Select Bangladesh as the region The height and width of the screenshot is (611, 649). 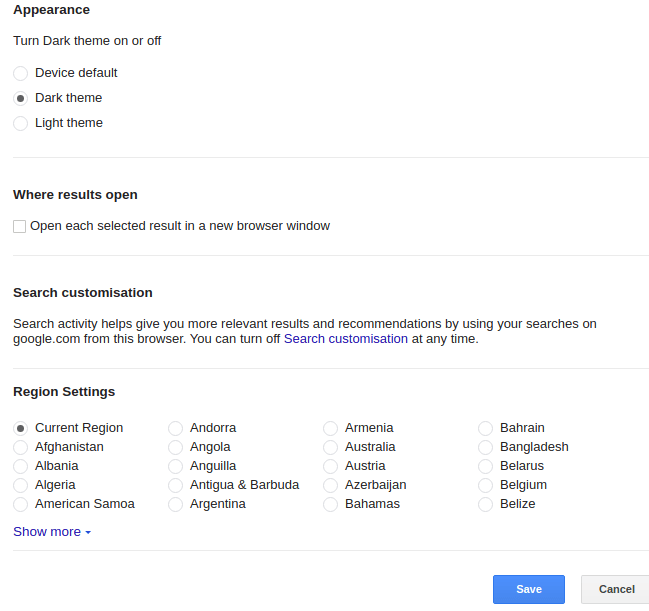(x=485, y=447)
